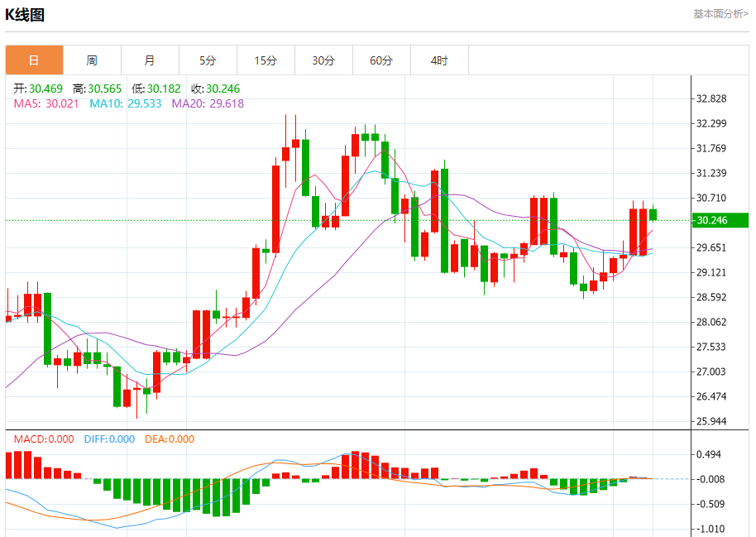Open the 4时 chart tab
The width and height of the screenshot is (756, 537).
[439, 60]
